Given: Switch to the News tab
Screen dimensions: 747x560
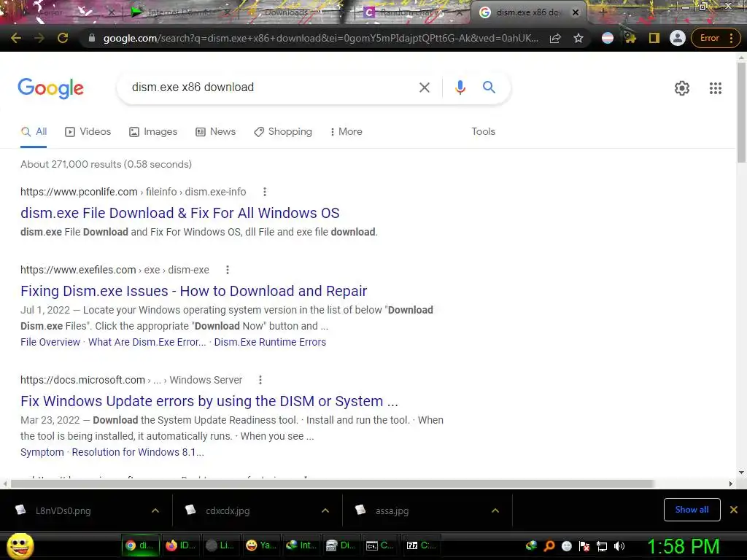Looking at the screenshot, I should [x=215, y=132].
